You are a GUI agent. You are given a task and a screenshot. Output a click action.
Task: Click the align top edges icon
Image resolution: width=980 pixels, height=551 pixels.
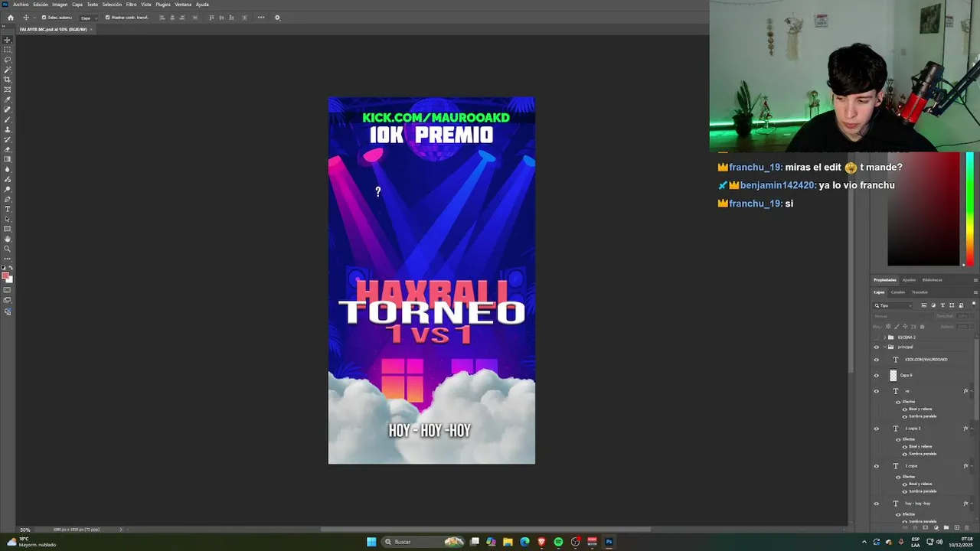211,18
